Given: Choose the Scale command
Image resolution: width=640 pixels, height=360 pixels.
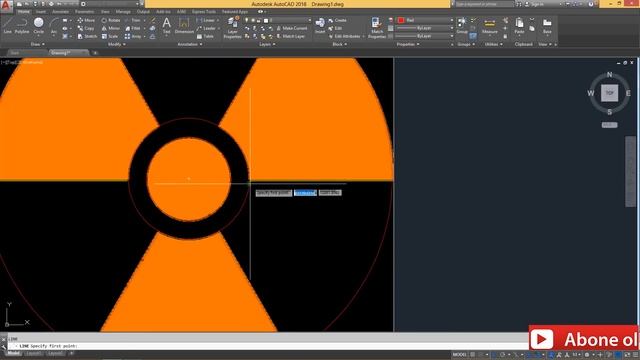Looking at the screenshot, I should 110,36.
